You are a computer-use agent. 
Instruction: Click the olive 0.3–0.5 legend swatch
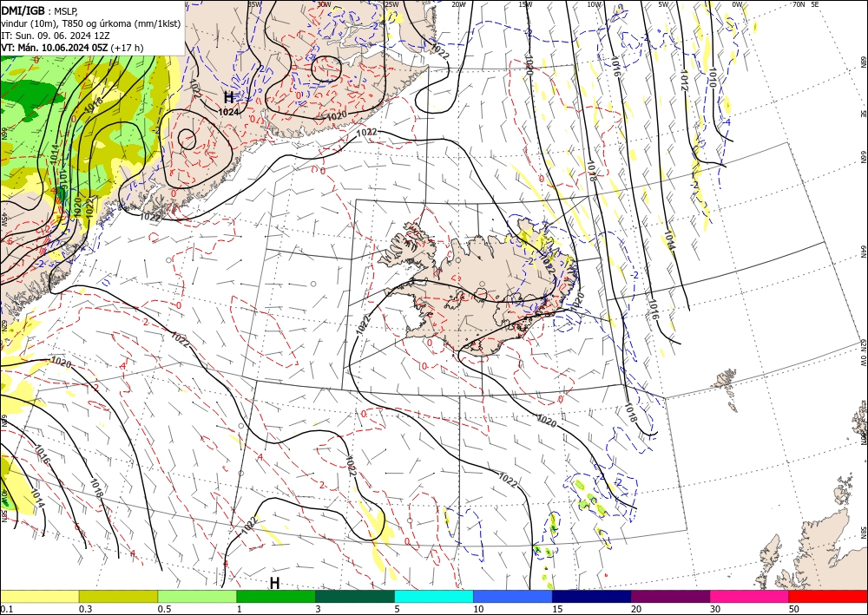[x=118, y=596]
